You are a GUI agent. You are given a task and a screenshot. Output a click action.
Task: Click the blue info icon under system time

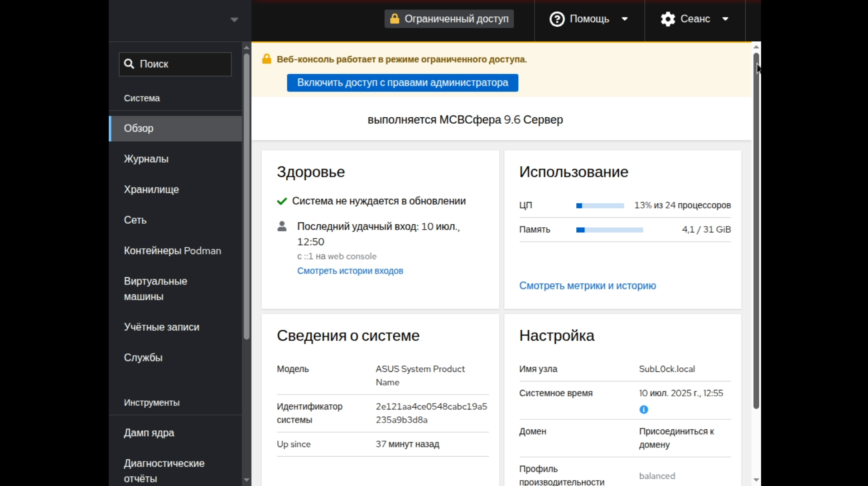coord(643,409)
